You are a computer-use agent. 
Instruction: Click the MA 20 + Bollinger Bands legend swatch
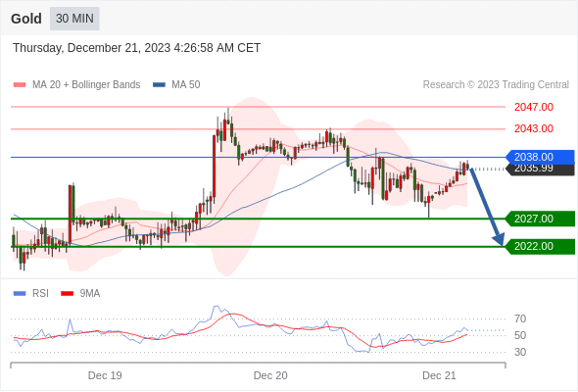pyautogui.click(x=20, y=85)
